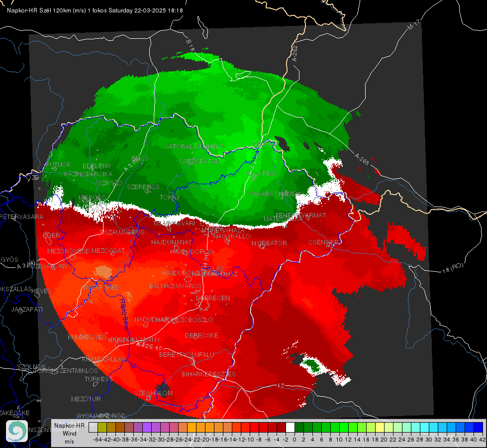
Task: Select the NAGYKALLO label
Action: (232, 236)
